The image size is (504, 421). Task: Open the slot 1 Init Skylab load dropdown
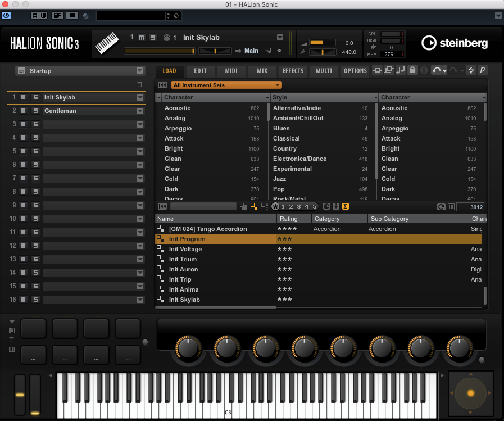pyautogui.click(x=140, y=97)
